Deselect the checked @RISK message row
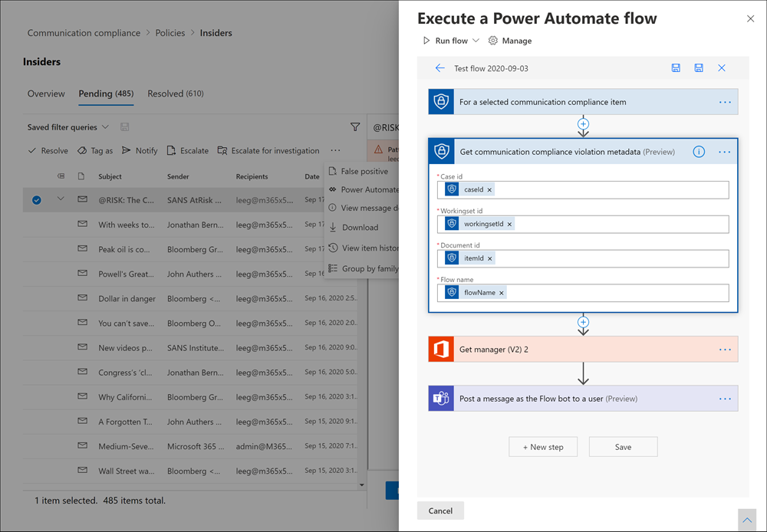Screen dimensions: 767x532 37,200
